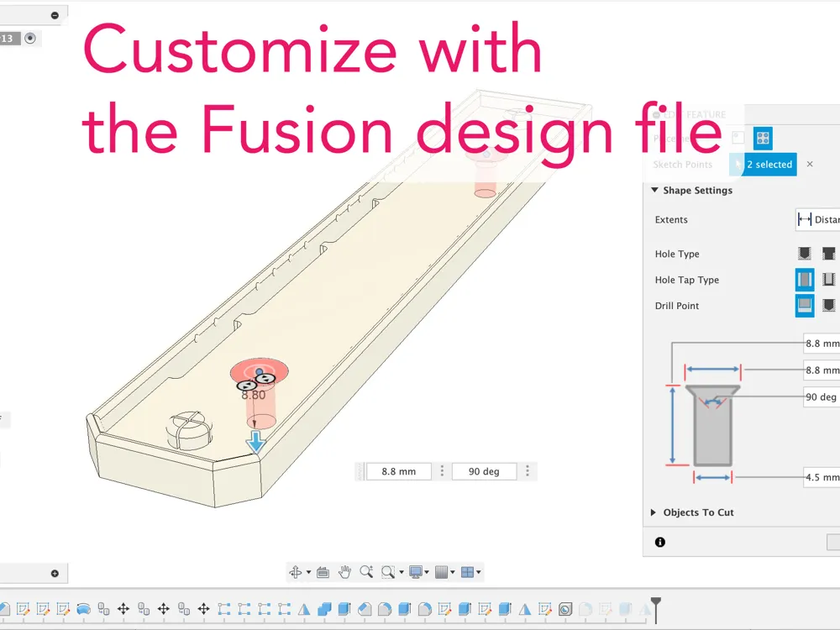840x630 pixels.
Task: Select the Orbit navigation tool
Action: tap(295, 572)
